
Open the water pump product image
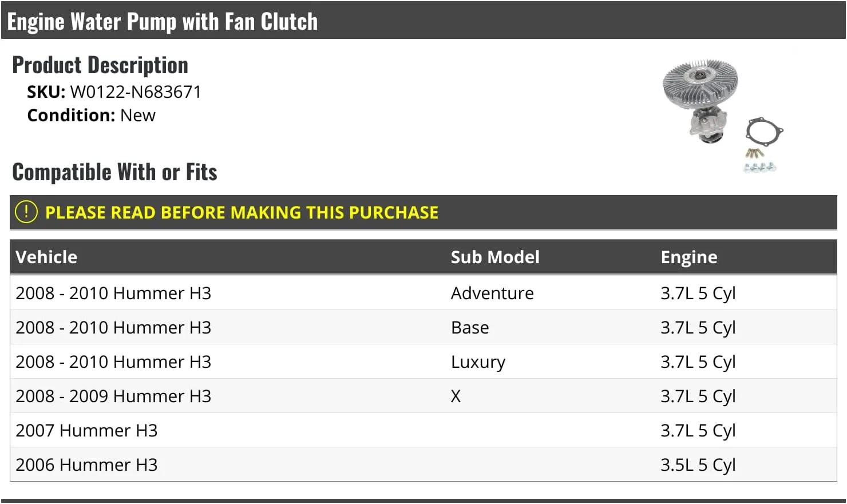point(723,116)
